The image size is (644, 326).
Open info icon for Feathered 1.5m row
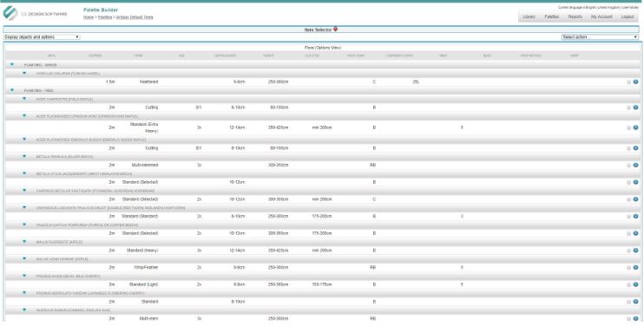coord(635,82)
